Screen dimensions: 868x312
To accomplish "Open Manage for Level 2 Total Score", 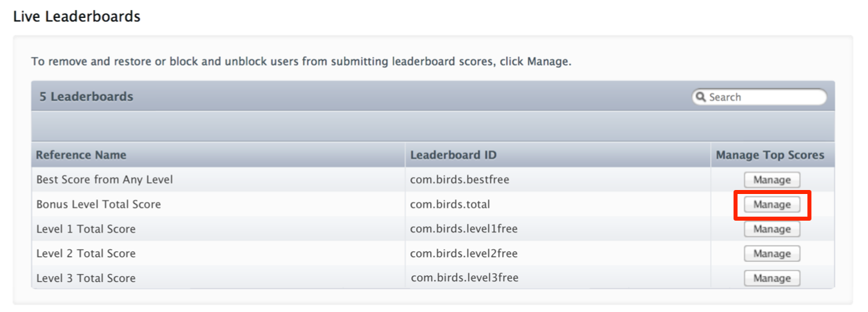I will (772, 254).
